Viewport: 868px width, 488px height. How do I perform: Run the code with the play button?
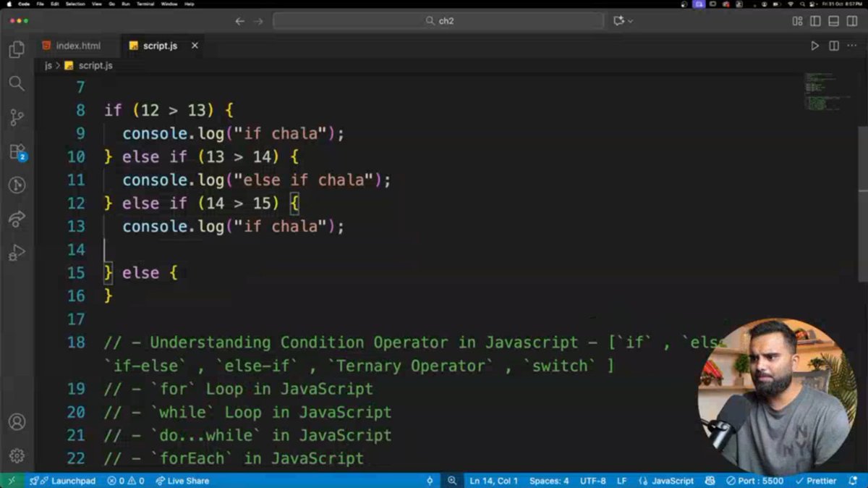[814, 46]
